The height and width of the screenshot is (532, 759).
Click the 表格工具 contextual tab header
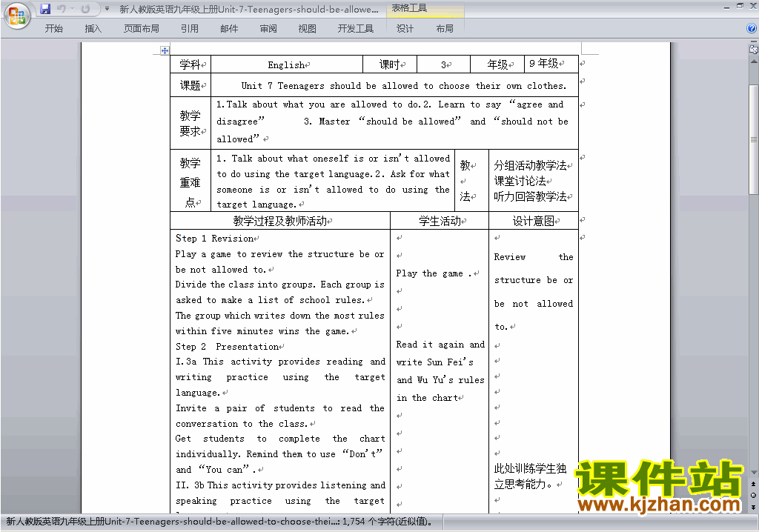pos(409,8)
